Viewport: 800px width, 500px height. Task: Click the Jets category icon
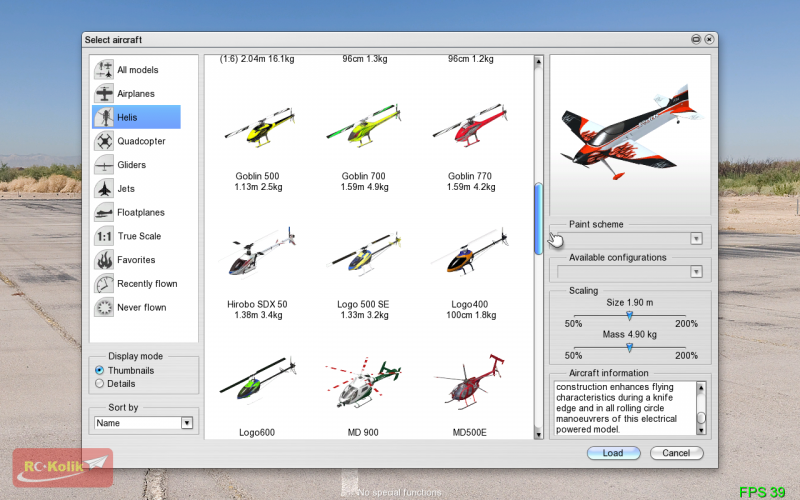[104, 188]
